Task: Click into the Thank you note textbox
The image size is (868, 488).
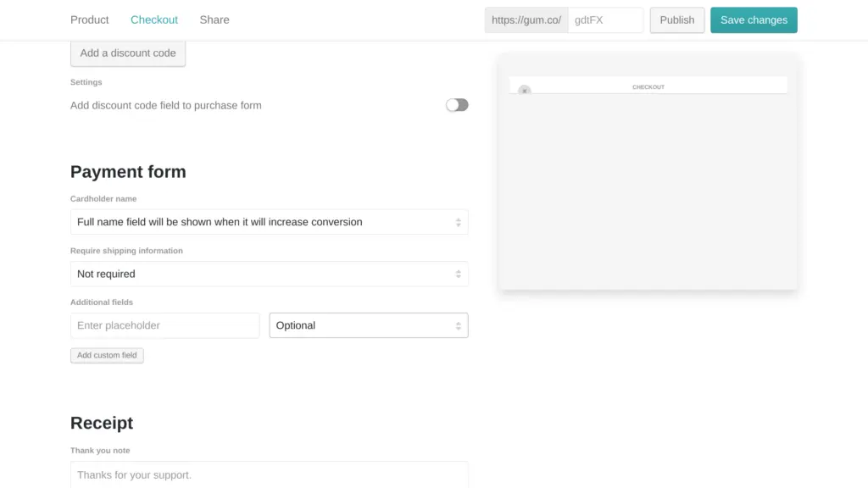Action: (269, 474)
